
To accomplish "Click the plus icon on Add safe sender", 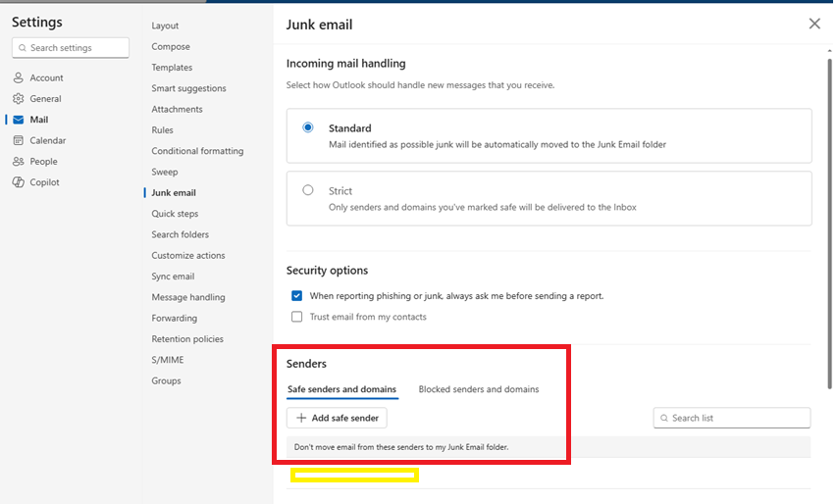I will (x=301, y=418).
